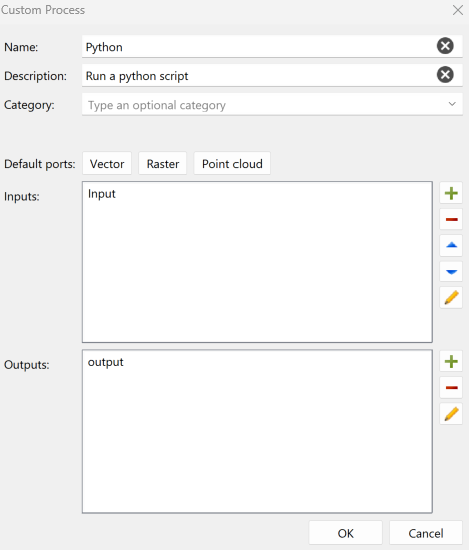Clear the Description field text
This screenshot has height=550, width=470.
[445, 75]
